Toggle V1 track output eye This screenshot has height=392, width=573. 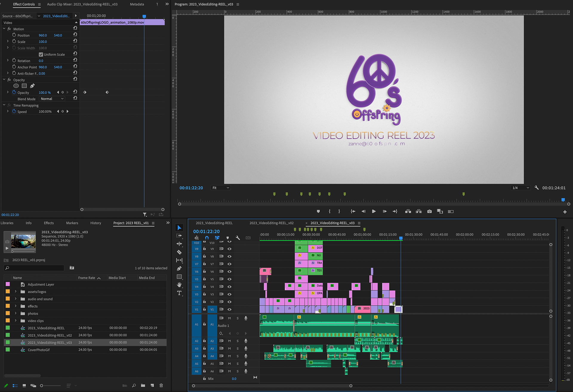tap(229, 309)
